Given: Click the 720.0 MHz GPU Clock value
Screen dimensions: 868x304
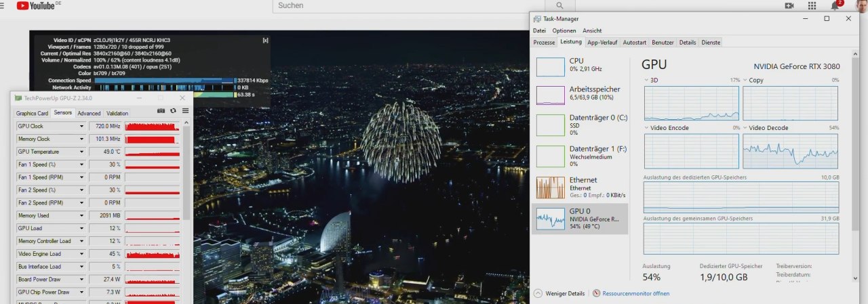Looking at the screenshot, I should coord(106,126).
